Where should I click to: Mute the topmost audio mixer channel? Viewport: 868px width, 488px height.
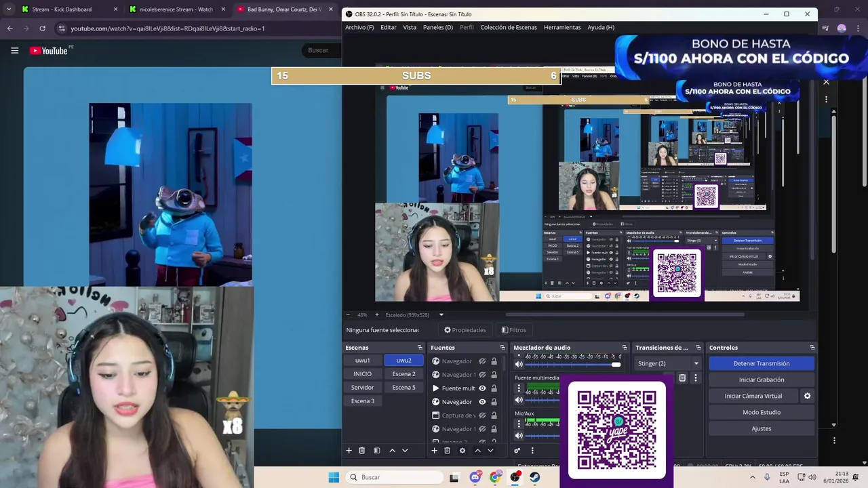point(519,365)
